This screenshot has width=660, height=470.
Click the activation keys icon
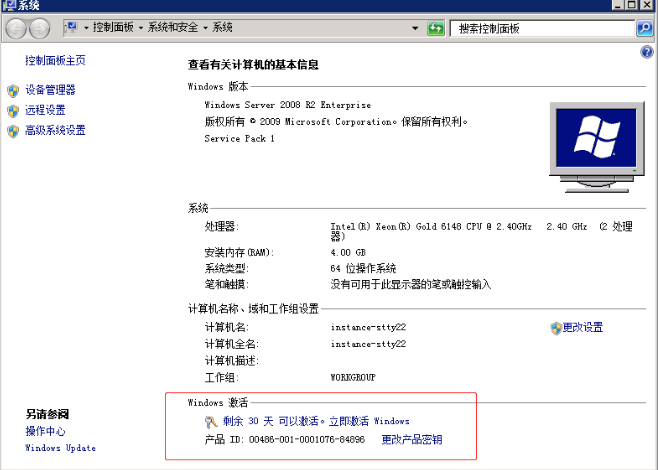[210, 422]
